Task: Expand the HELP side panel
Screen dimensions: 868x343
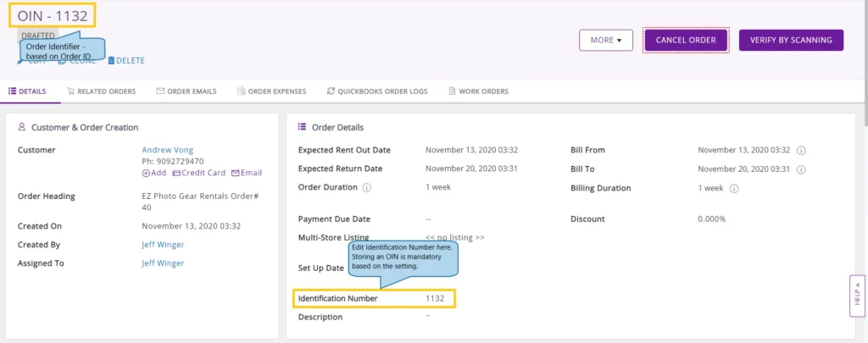Action: point(857,296)
